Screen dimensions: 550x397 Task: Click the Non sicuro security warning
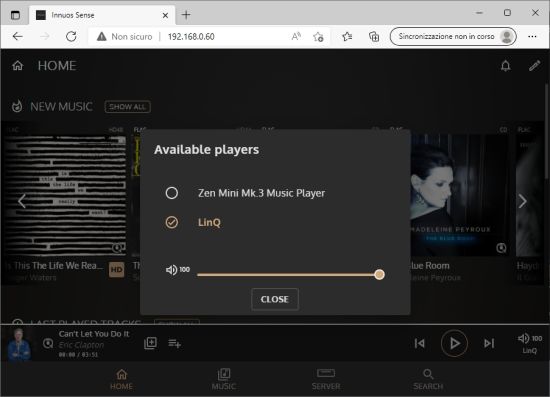125,36
